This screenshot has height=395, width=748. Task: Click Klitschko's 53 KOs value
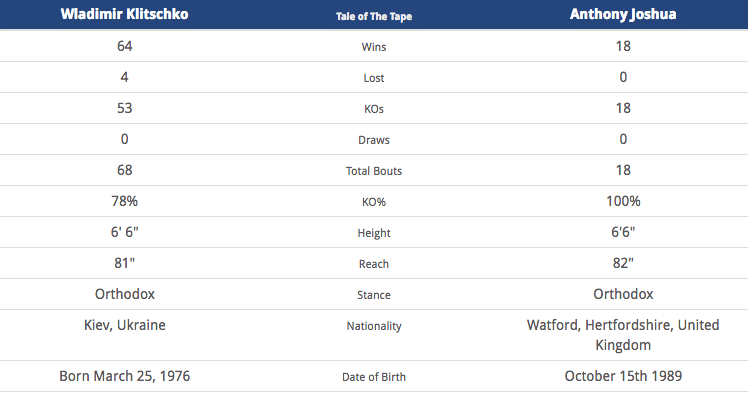click(x=125, y=108)
